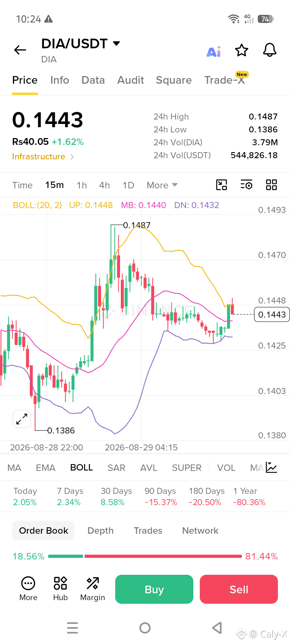Open the DIA/USDT pair dropdown
The width and height of the screenshot is (290, 644).
[x=116, y=43]
